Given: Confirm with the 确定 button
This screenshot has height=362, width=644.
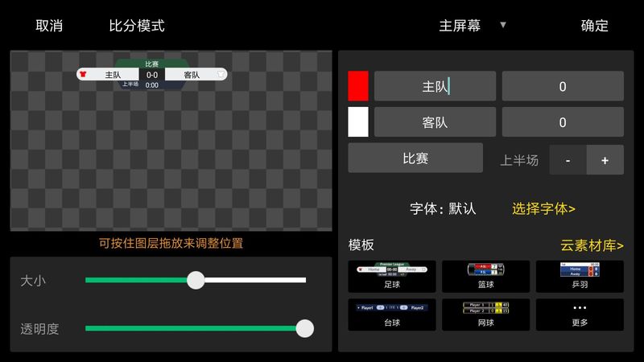Looking at the screenshot, I should pos(594,26).
